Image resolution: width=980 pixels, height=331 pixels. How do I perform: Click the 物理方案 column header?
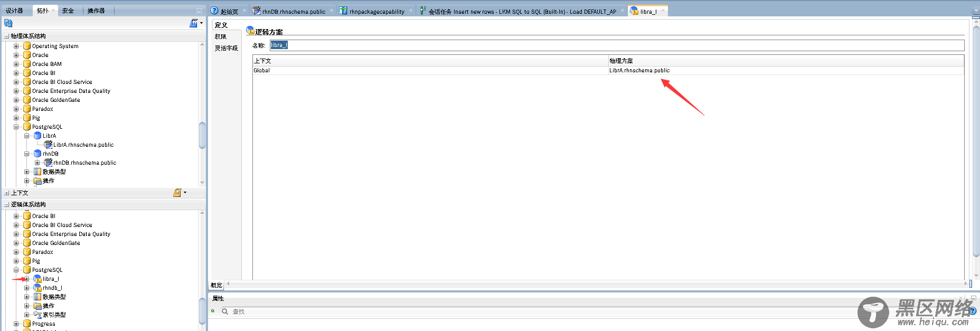(786, 61)
